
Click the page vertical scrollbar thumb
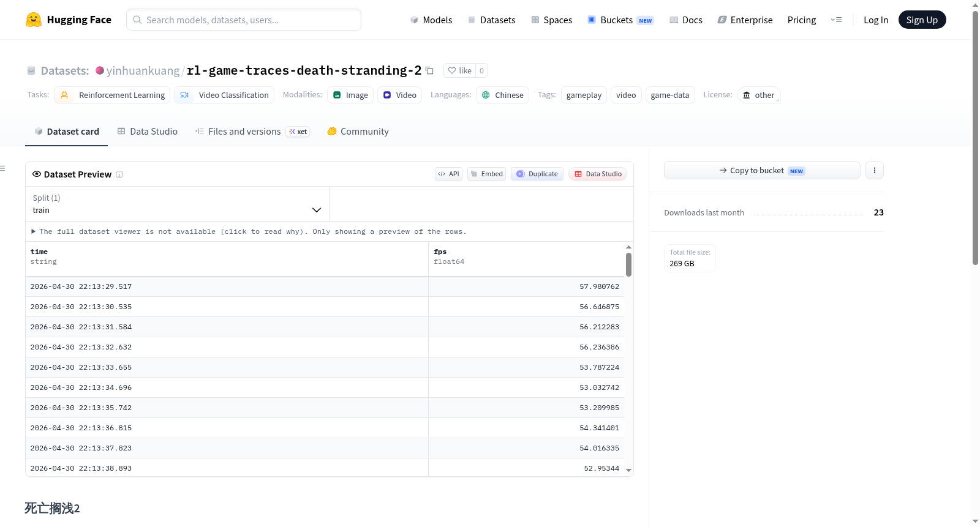(x=975, y=138)
